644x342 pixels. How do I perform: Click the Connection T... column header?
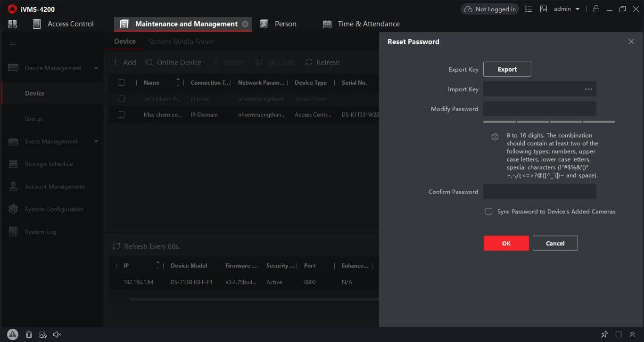(211, 82)
